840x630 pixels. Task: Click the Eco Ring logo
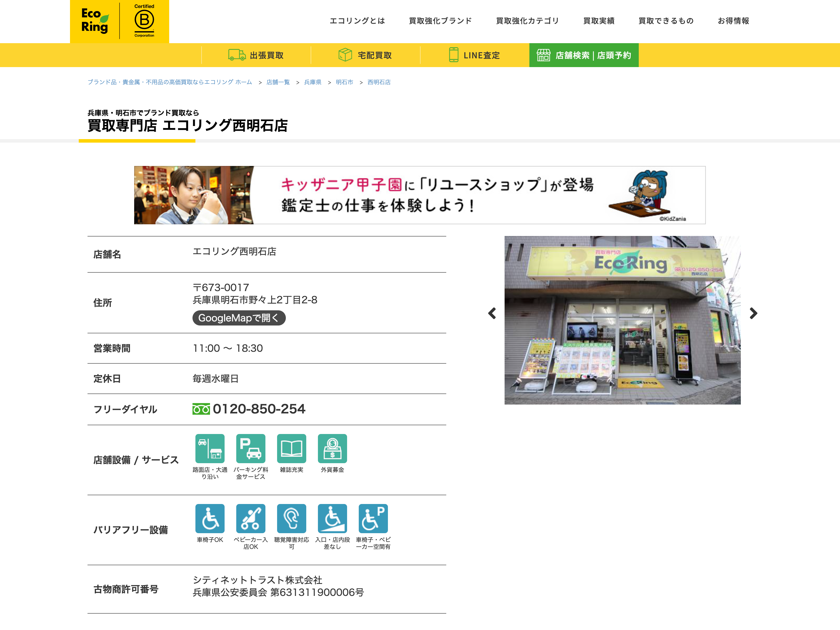[x=95, y=21]
